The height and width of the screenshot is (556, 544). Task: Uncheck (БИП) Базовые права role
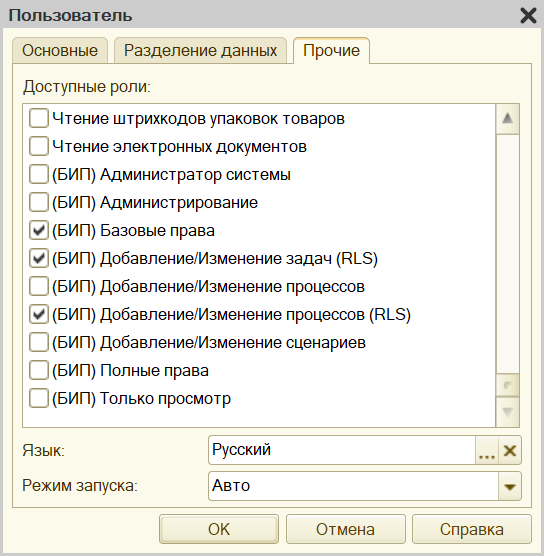tap(39, 230)
